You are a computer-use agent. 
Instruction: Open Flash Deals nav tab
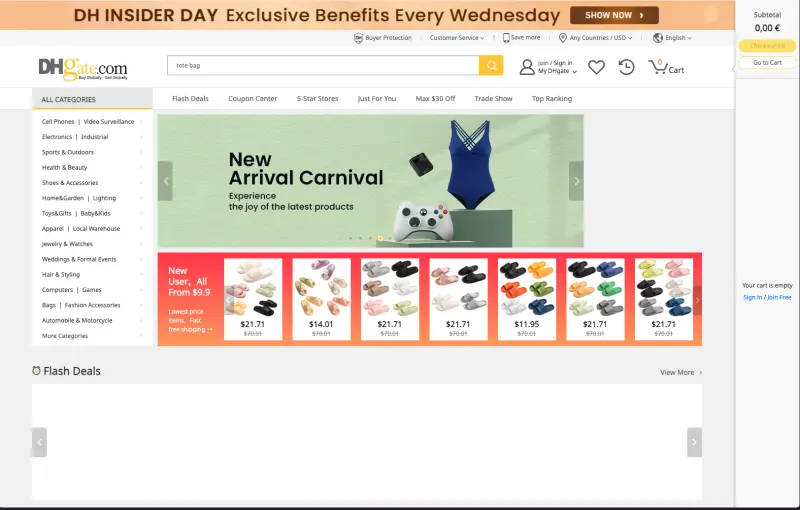(190, 98)
